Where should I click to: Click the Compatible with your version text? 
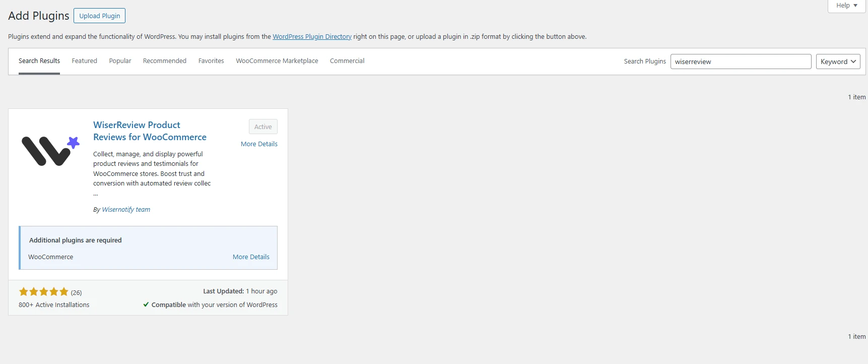click(214, 305)
